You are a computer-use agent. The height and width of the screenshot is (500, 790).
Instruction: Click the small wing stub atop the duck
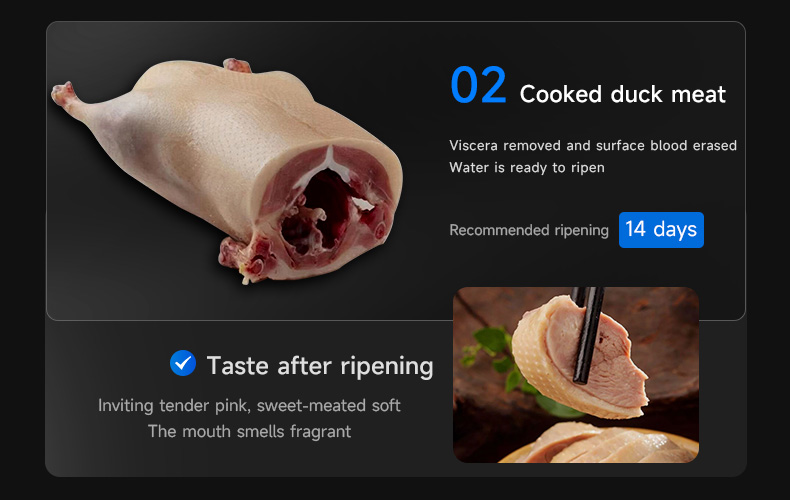point(237,65)
